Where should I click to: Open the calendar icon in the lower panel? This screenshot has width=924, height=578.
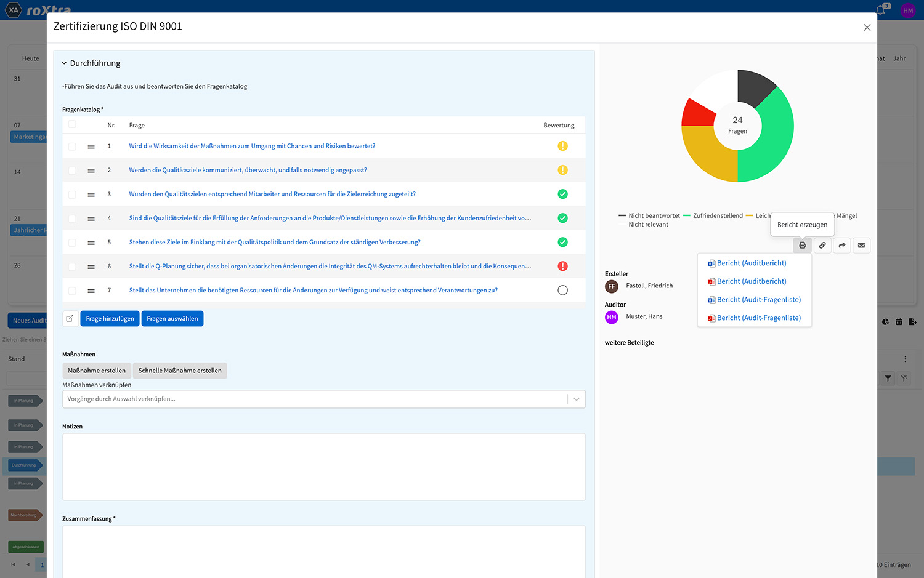coord(899,321)
